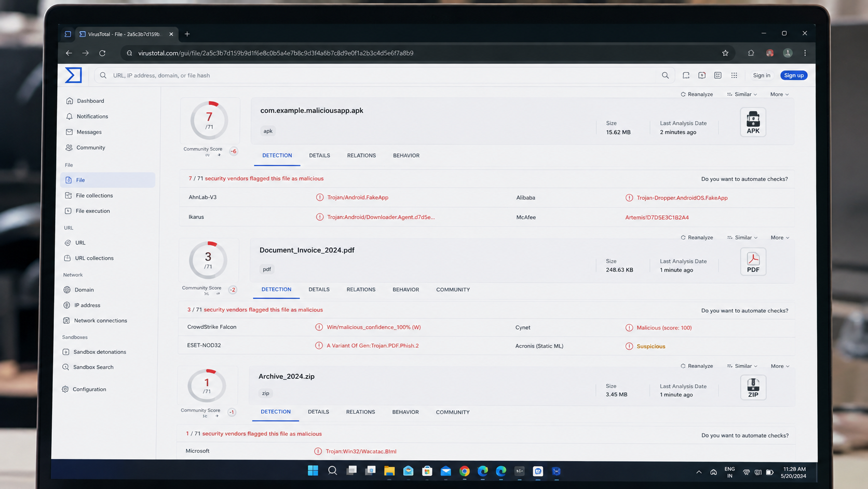
Task: Click the 7/71 detection score gauge
Action: click(209, 121)
